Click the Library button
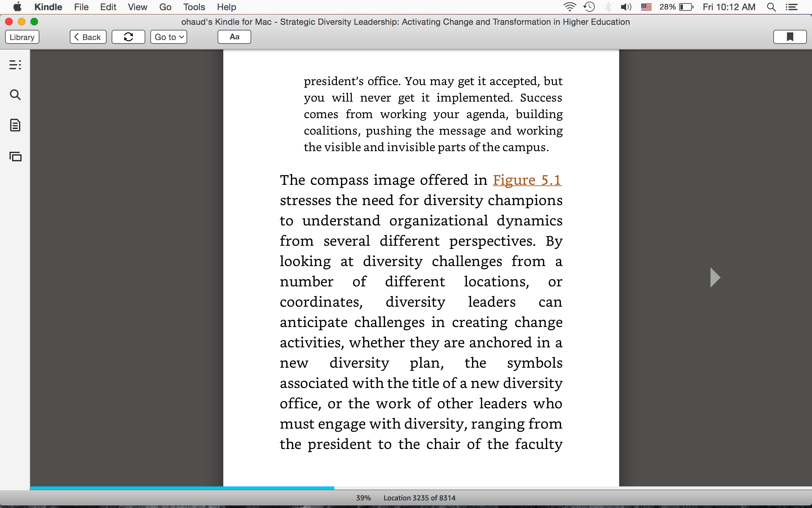812x508 pixels. click(x=22, y=37)
